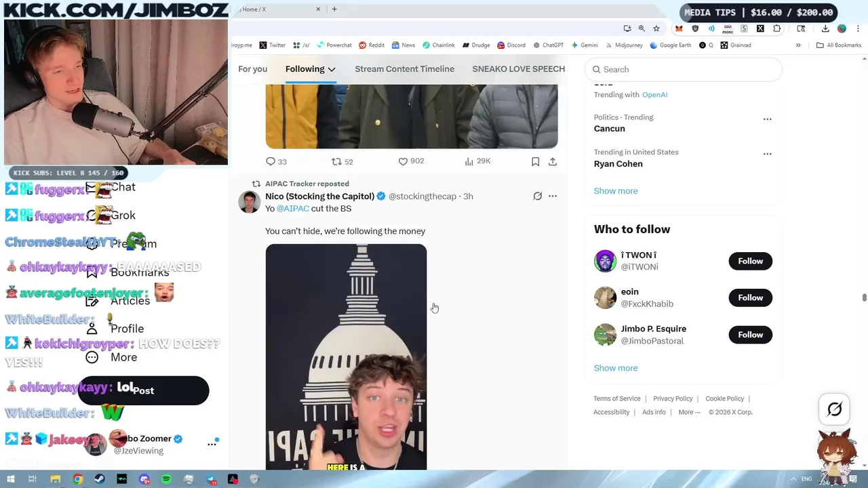Open the Privacy Policy link
This screenshot has width=868, height=488.
(673, 399)
